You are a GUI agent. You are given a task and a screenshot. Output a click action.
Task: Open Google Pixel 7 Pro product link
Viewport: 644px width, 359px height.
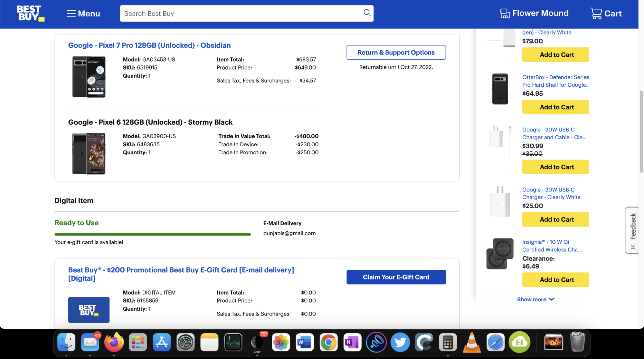click(x=149, y=45)
